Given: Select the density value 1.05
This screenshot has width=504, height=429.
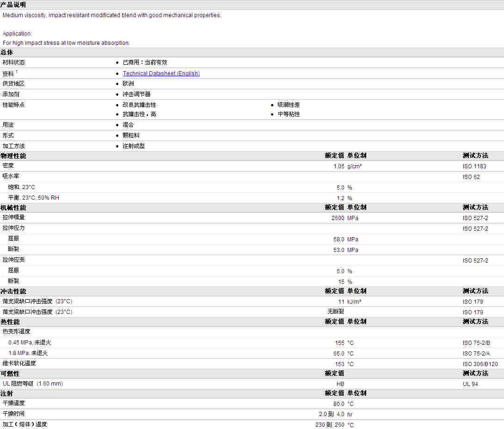Looking at the screenshot, I should [x=339, y=166].
